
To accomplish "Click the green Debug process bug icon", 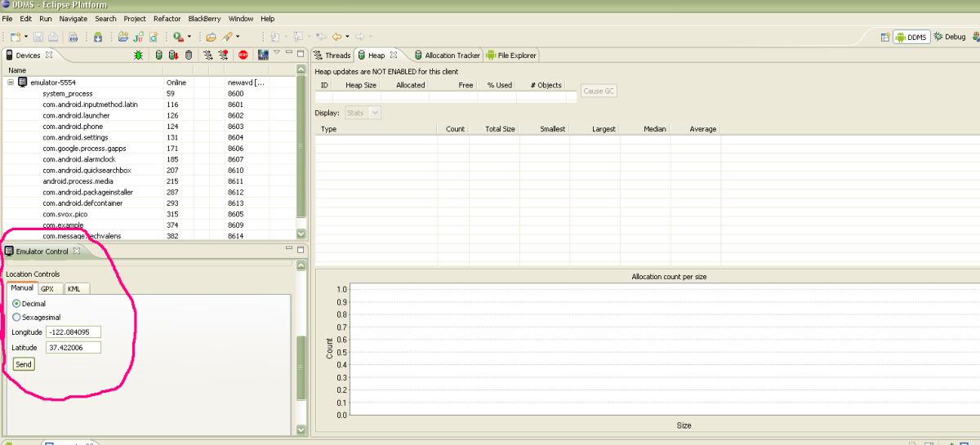I will click(x=139, y=55).
